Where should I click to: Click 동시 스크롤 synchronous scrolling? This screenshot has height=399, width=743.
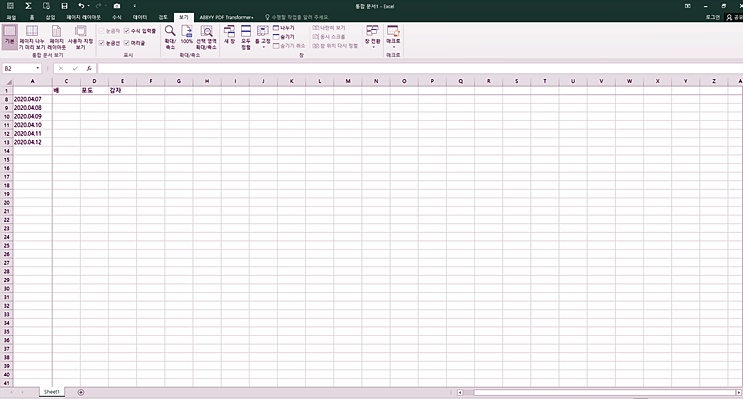tap(329, 36)
